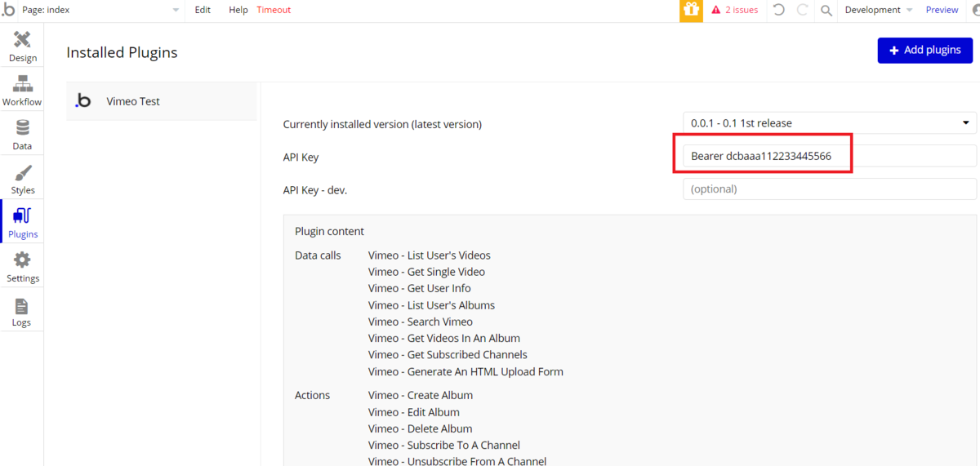Image resolution: width=980 pixels, height=466 pixels.
Task: Click the Currently installed version label
Action: 382,124
